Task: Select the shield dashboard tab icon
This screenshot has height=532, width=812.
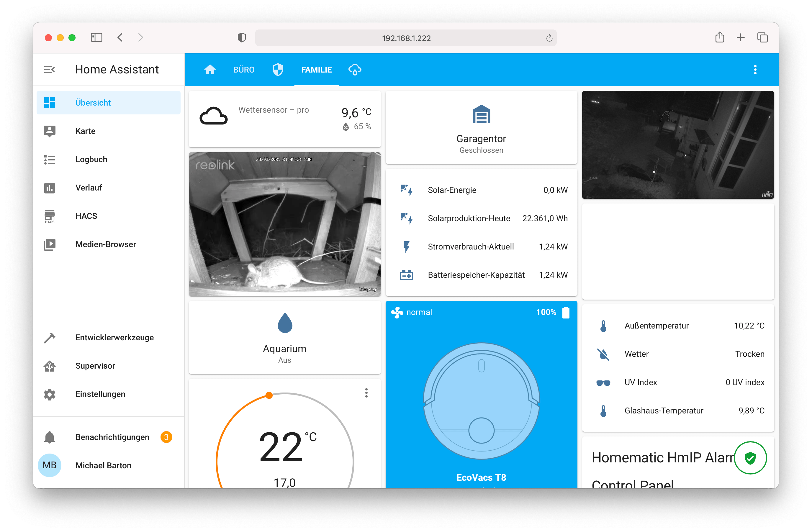Action: coord(278,69)
